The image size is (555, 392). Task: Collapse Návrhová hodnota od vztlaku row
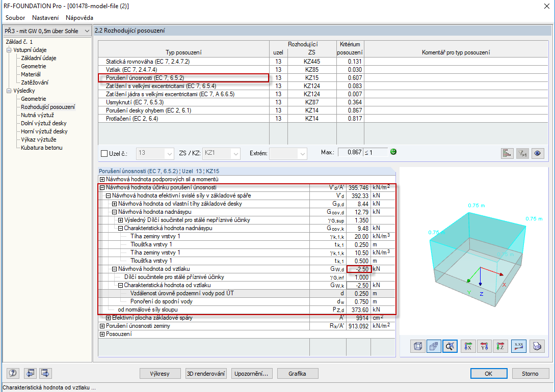[x=114, y=269]
